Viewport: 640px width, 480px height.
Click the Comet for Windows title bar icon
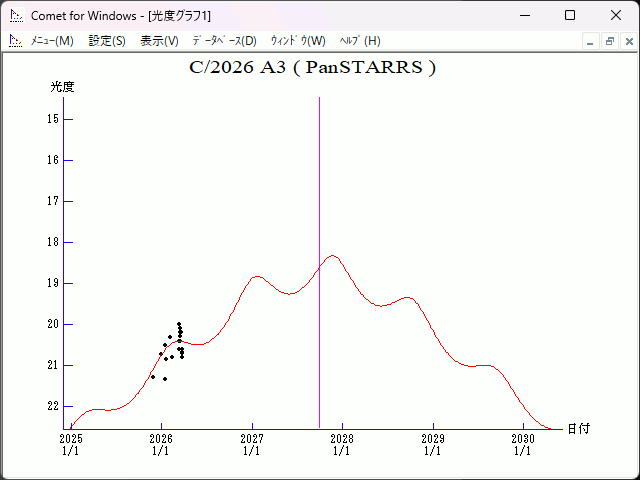16,15
